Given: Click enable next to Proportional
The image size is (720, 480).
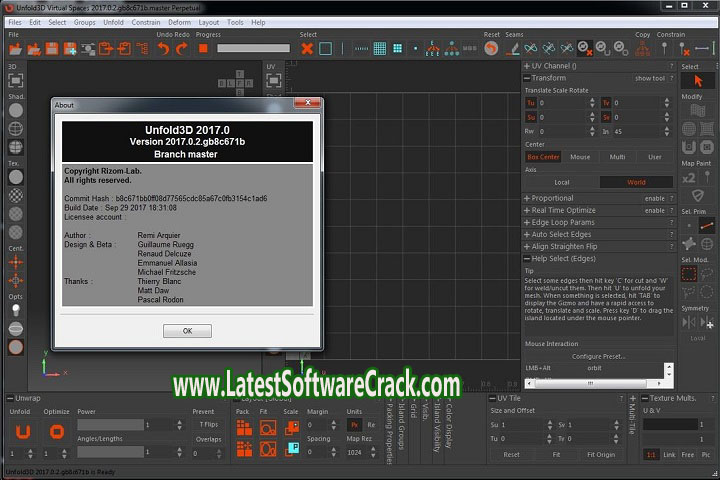Looking at the screenshot, I should (x=654, y=198).
